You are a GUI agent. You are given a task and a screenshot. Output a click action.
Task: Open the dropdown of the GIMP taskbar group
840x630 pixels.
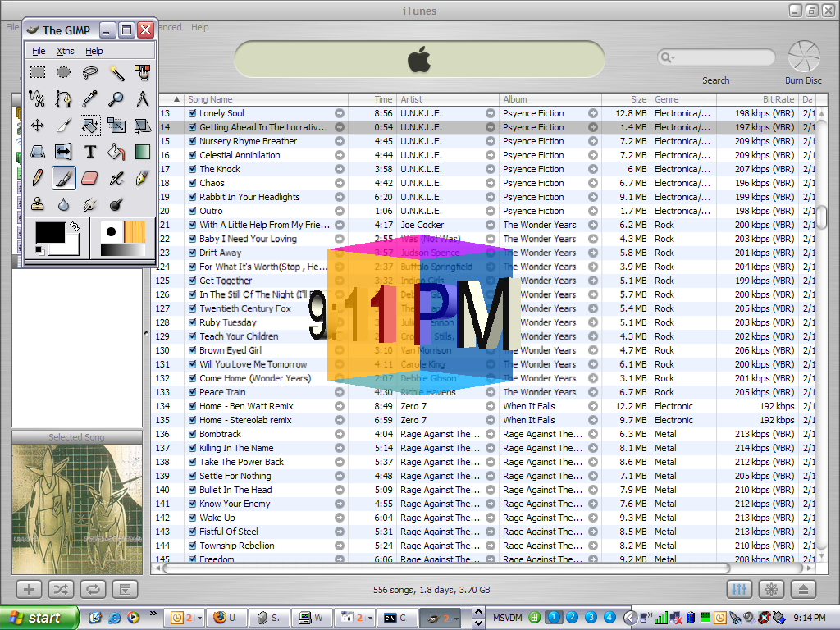[x=456, y=618]
